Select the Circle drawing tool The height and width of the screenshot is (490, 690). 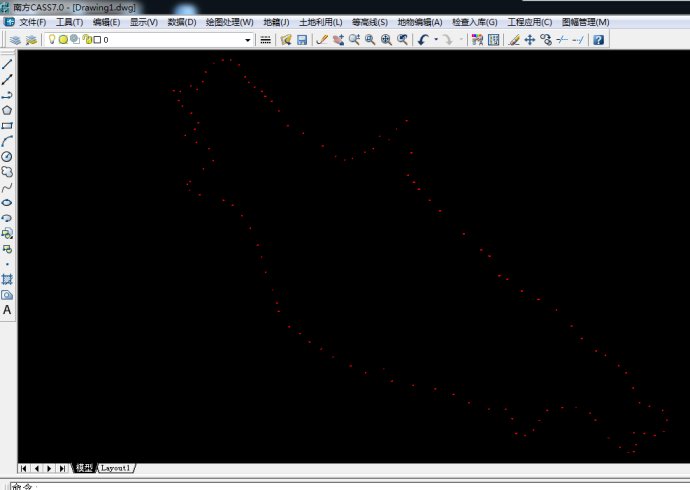pyautogui.click(x=7, y=156)
